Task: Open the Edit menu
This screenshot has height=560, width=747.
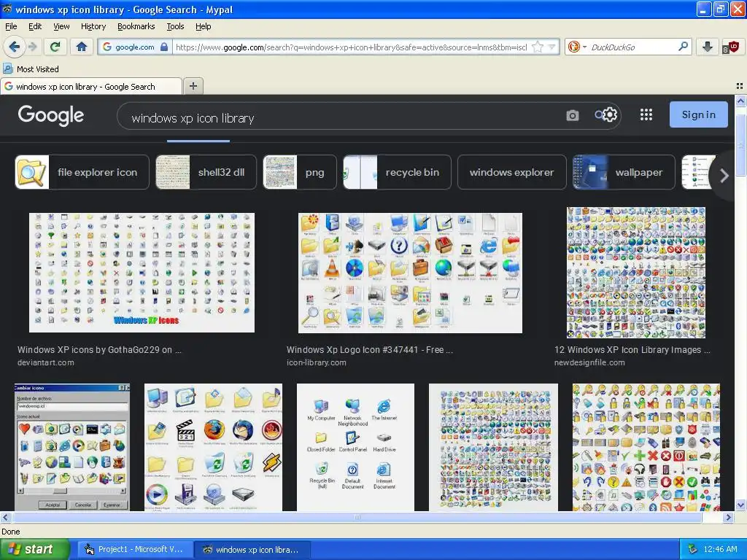Action: 35,26
